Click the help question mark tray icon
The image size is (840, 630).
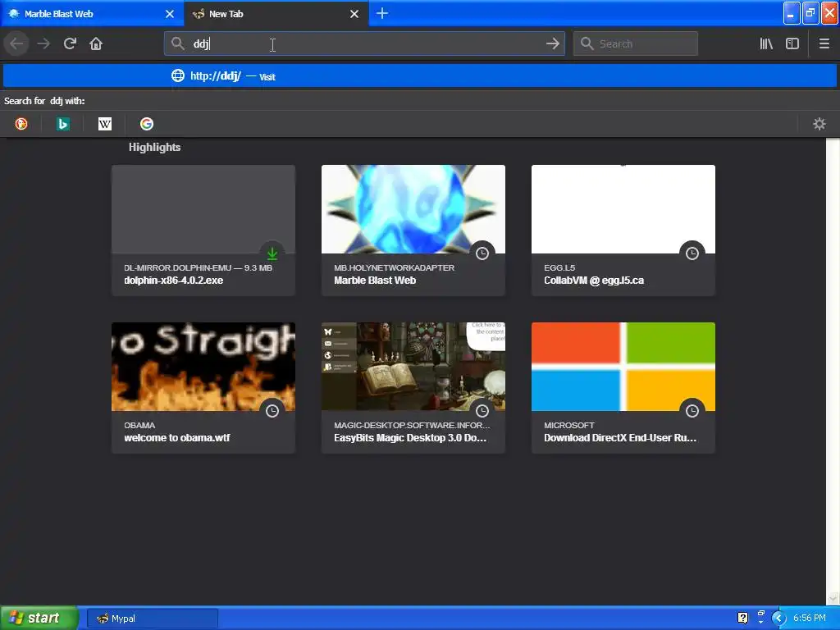[x=742, y=618]
